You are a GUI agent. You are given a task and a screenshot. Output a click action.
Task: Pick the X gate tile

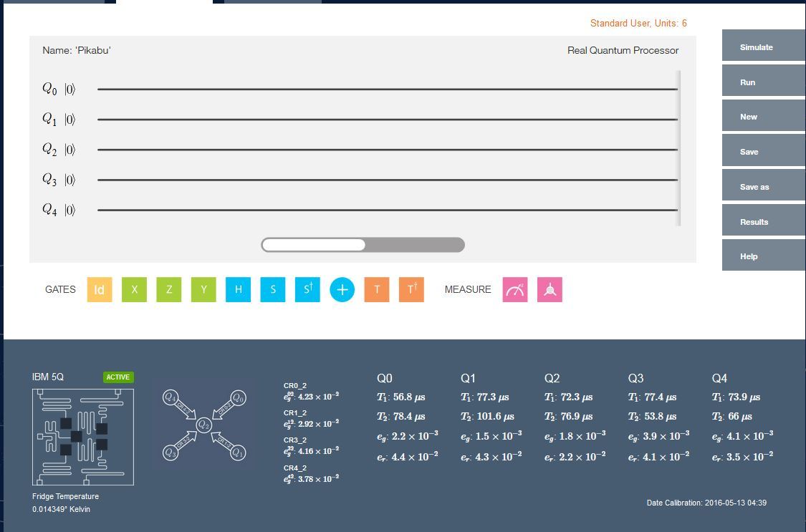click(134, 289)
